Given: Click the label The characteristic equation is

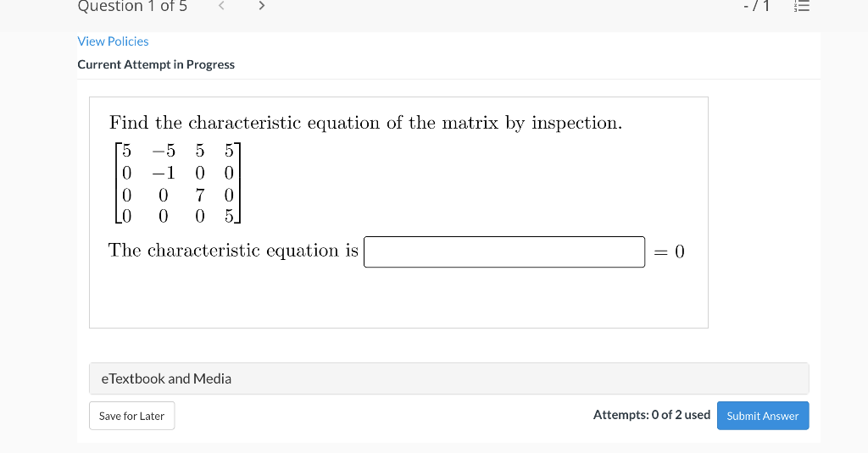Looking at the screenshot, I should tap(233, 251).
